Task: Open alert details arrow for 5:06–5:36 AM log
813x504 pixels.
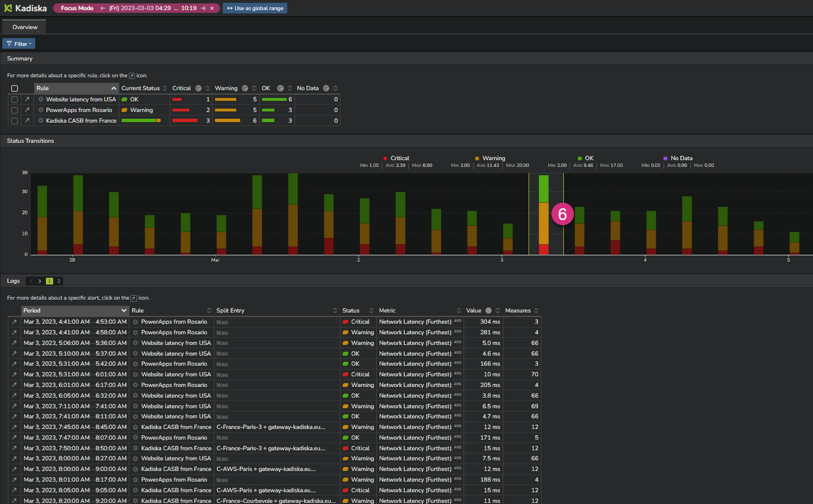Action: [14, 343]
